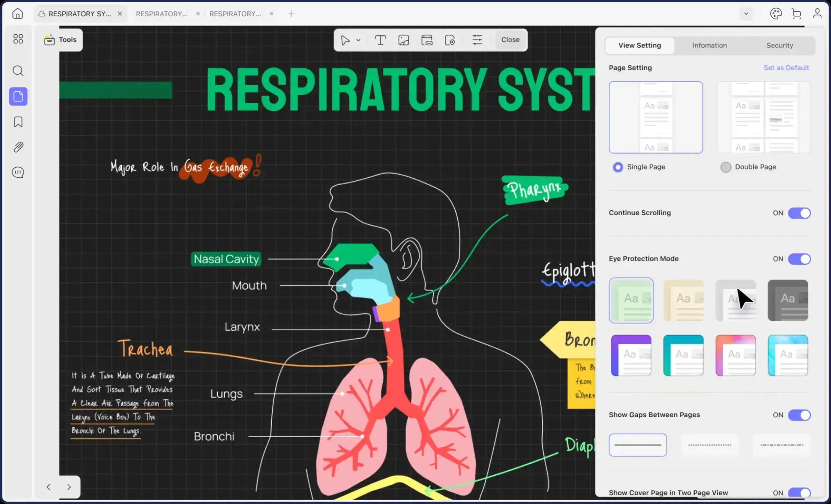Open the search icon in sidebar
The width and height of the screenshot is (831, 504).
coord(18,71)
